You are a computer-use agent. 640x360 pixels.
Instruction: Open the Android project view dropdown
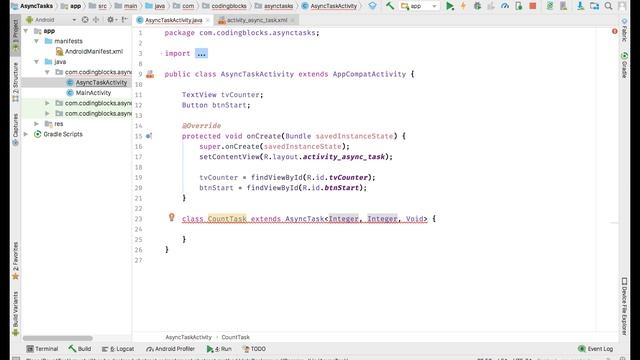51,20
